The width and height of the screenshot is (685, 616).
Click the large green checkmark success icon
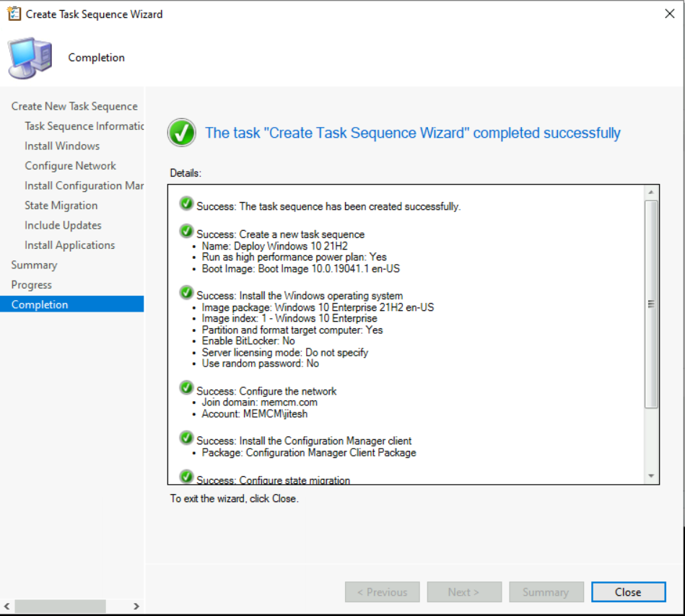[x=182, y=133]
